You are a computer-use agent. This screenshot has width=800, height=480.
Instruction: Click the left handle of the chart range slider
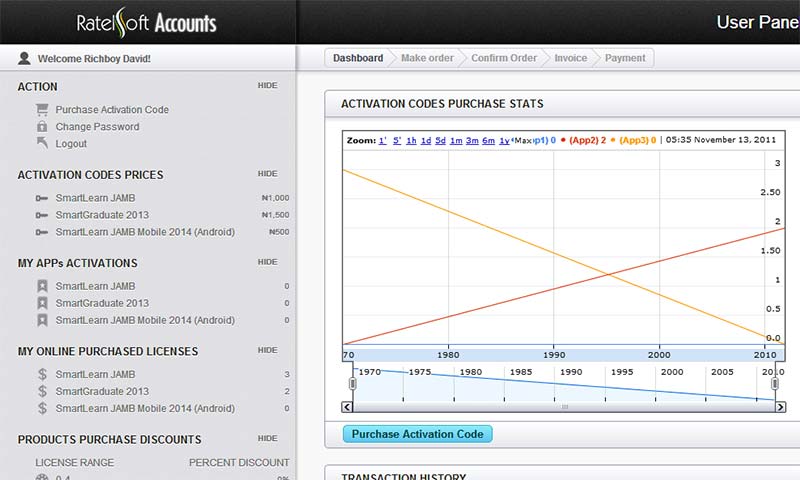[352, 384]
